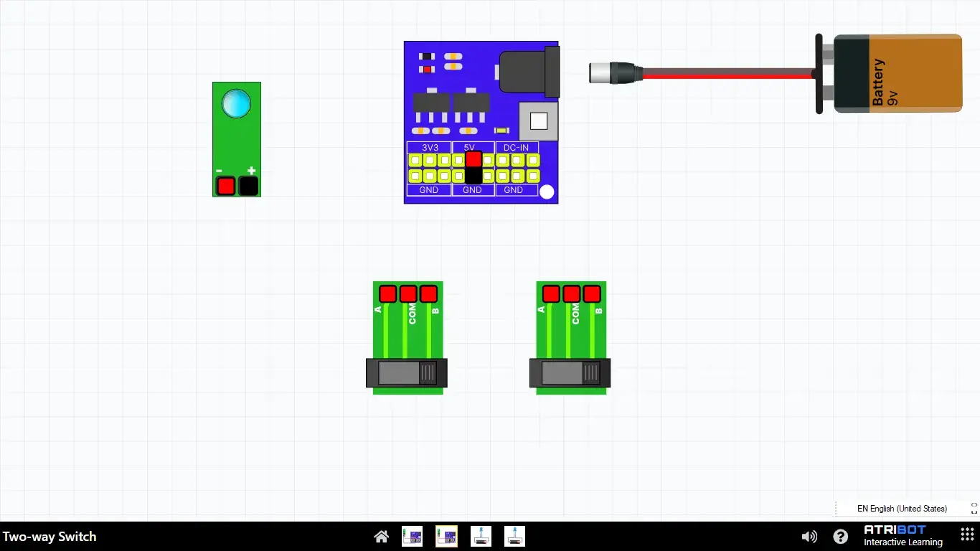Go to the Home icon
980x551 pixels.
(x=382, y=537)
